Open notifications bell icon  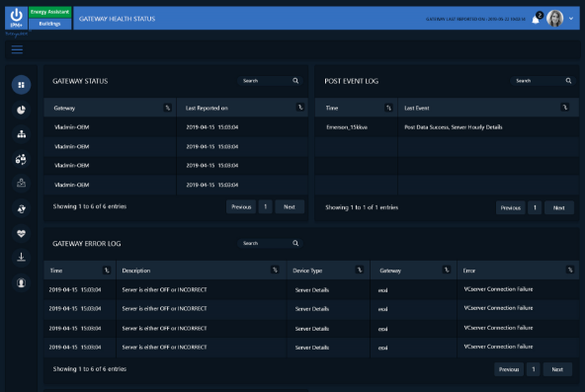coord(536,19)
